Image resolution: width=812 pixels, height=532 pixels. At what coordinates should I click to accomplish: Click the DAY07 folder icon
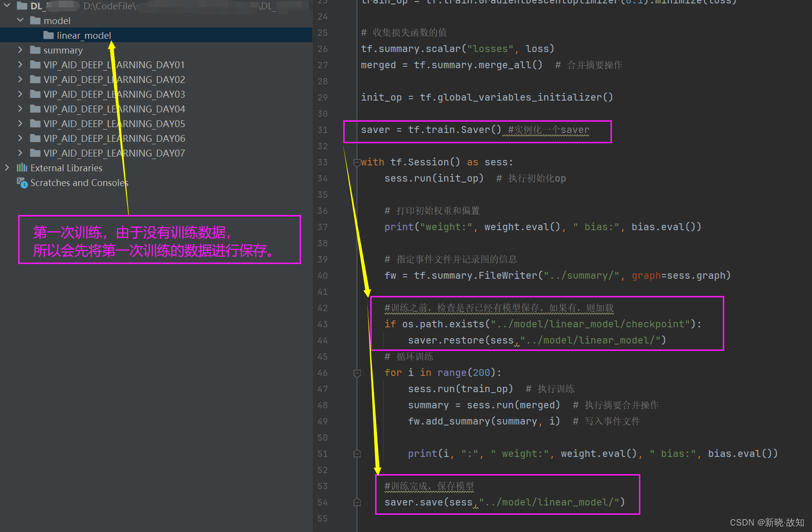click(35, 153)
